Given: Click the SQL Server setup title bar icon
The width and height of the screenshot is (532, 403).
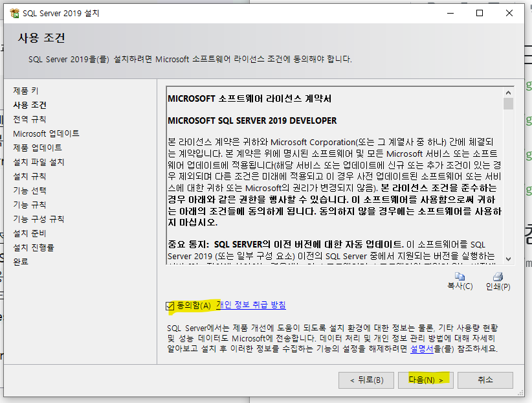Looking at the screenshot, I should pyautogui.click(x=15, y=13).
